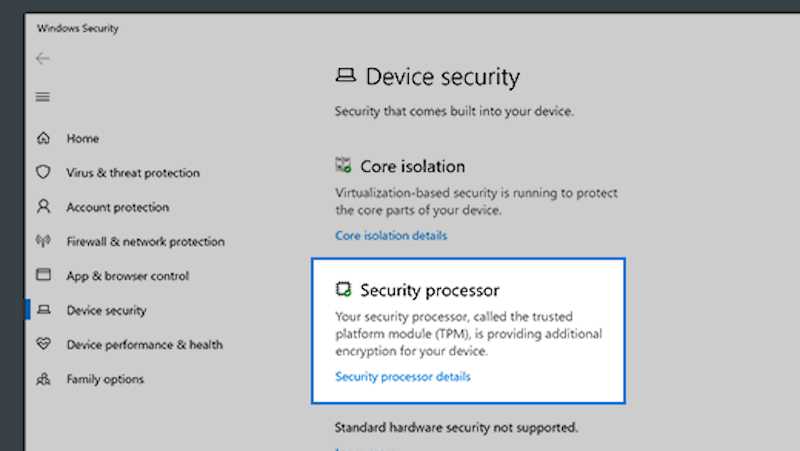Open the Security processor details link
This screenshot has width=800, height=451.
[402, 377]
